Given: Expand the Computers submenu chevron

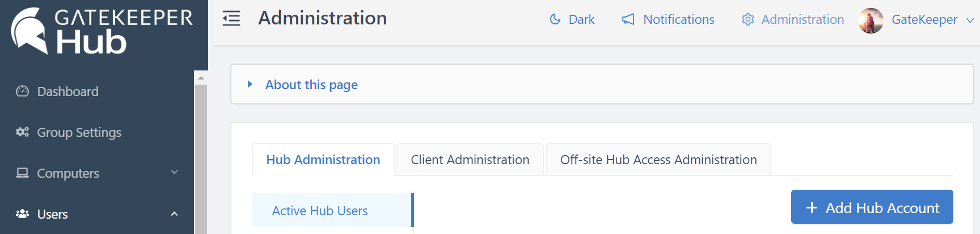Looking at the screenshot, I should 174,173.
